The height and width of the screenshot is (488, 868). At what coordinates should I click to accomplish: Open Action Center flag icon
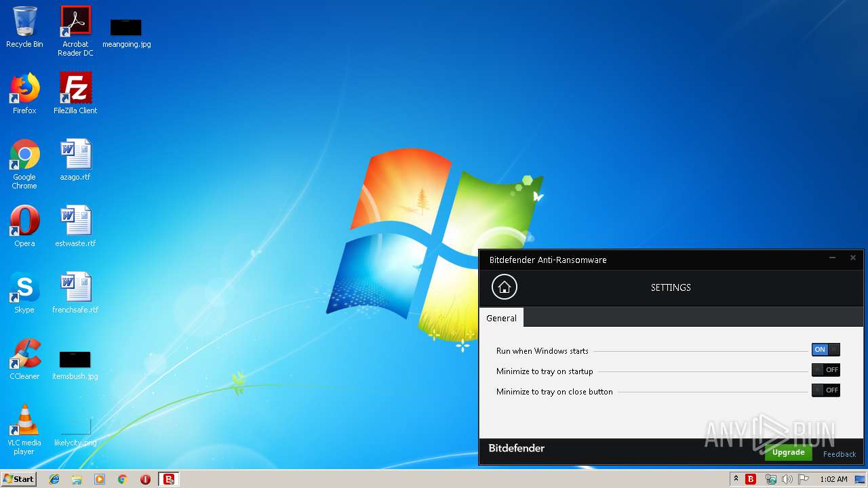point(804,479)
